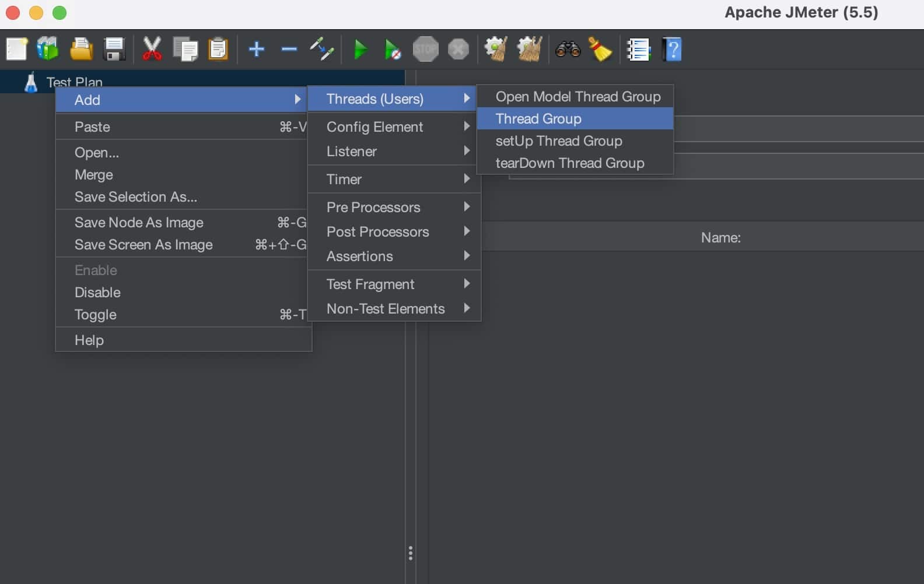Click the Stop sign icon
Image resolution: width=924 pixels, height=584 pixels.
tap(426, 49)
